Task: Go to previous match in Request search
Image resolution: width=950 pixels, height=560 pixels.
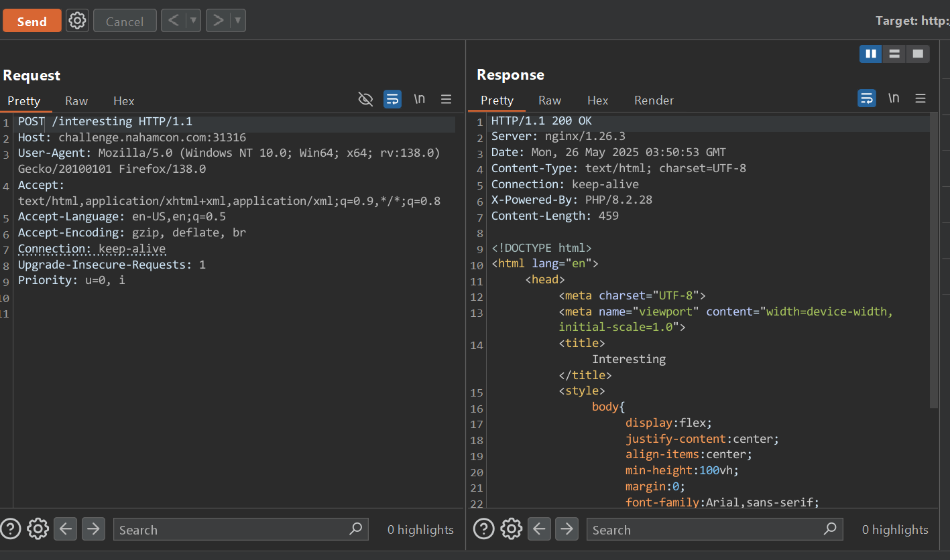Action: 65,529
